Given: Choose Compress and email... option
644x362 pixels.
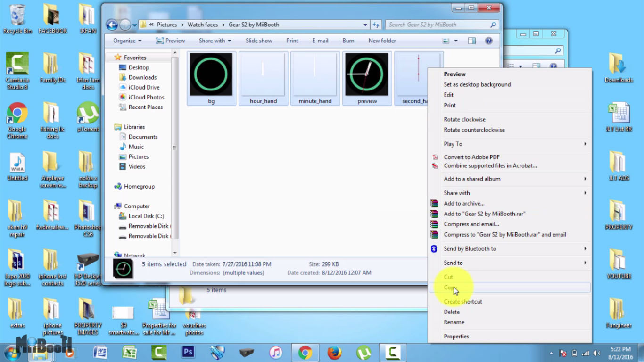Looking at the screenshot, I should coord(471,224).
